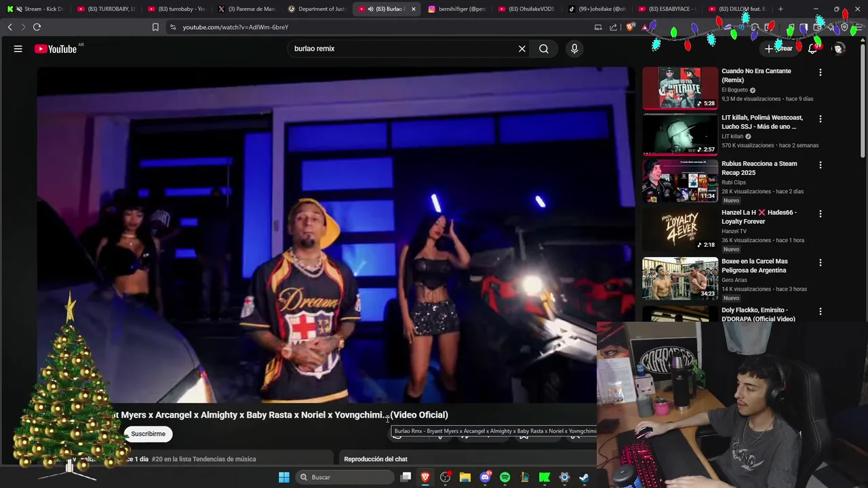Screen dimensions: 868x488
Task: Open a new browser tab with plus
Action: point(781,9)
